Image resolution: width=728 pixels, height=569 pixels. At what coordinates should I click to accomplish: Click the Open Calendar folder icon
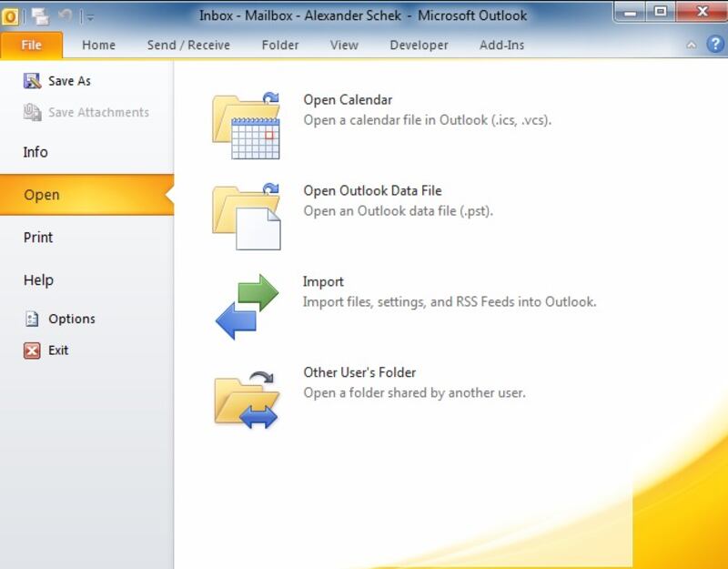pyautogui.click(x=246, y=126)
